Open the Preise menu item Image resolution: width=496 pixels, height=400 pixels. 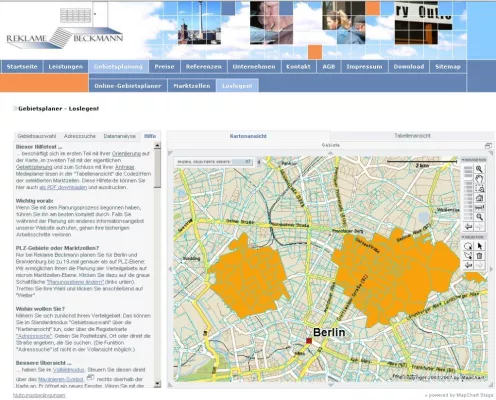[164, 67]
